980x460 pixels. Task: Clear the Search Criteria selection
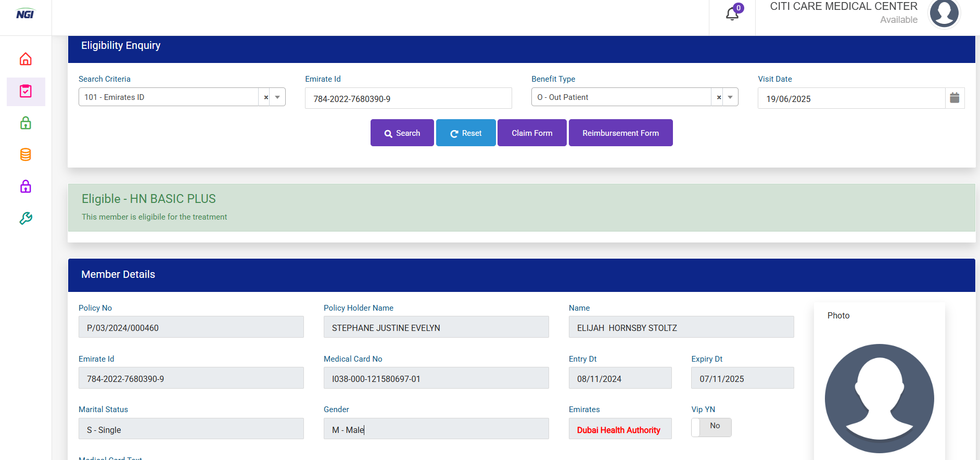266,97
